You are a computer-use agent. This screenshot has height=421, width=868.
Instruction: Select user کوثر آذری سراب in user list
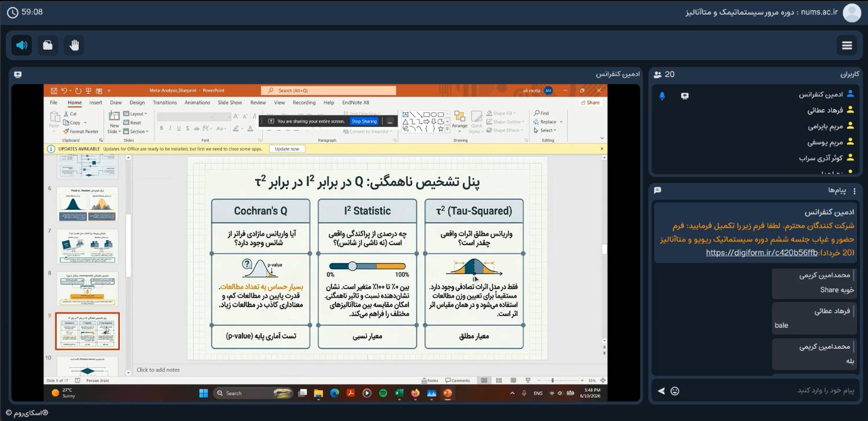826,158
